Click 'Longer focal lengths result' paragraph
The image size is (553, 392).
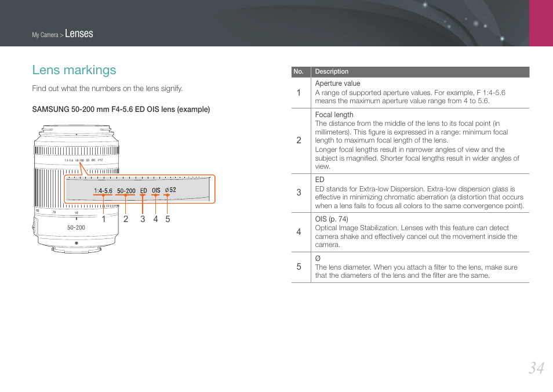point(417,158)
